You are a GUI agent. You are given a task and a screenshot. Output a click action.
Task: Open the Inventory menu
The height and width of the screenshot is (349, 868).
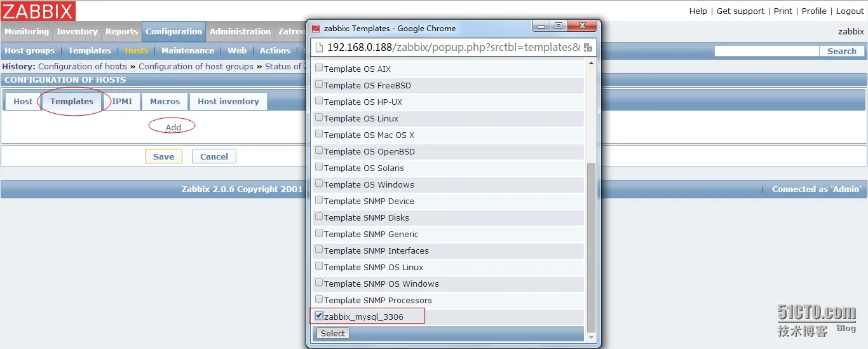[77, 32]
